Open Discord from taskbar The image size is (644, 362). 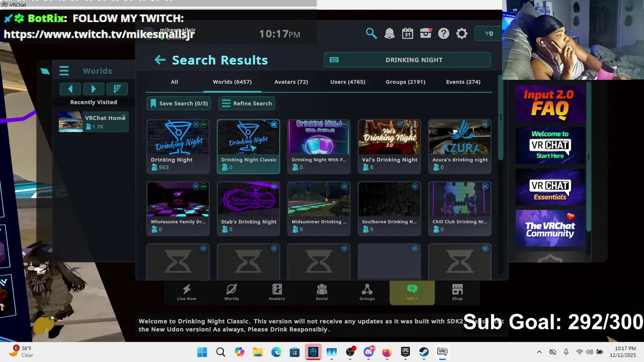(369, 352)
